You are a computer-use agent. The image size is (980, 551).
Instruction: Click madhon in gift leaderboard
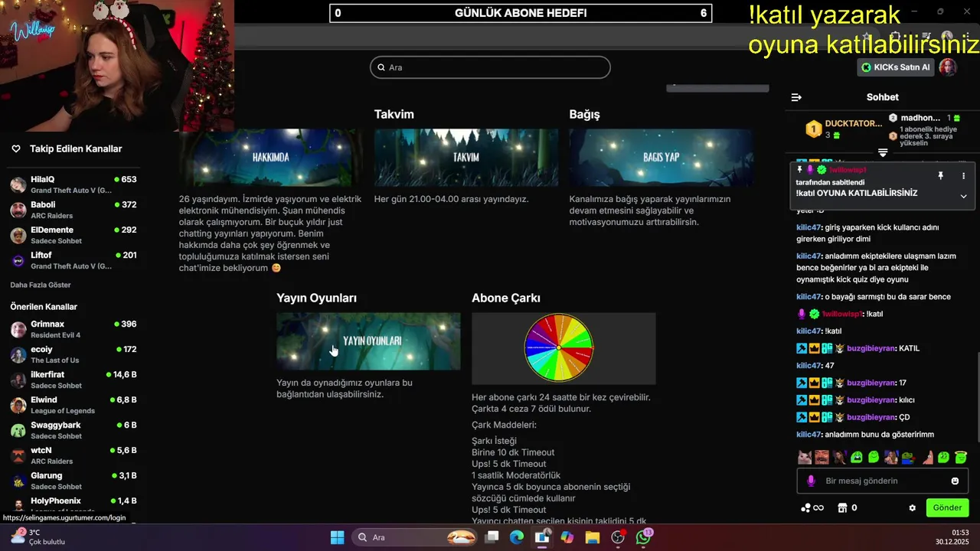click(x=920, y=118)
